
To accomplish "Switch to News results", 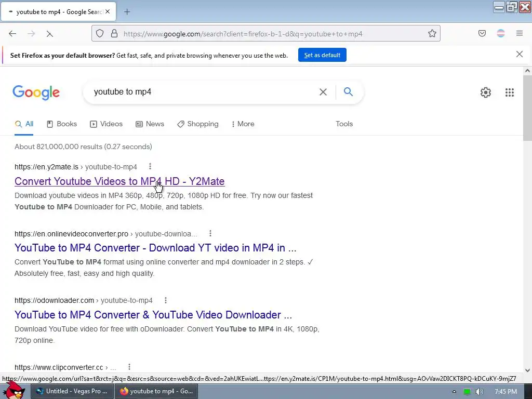I will click(x=150, y=124).
